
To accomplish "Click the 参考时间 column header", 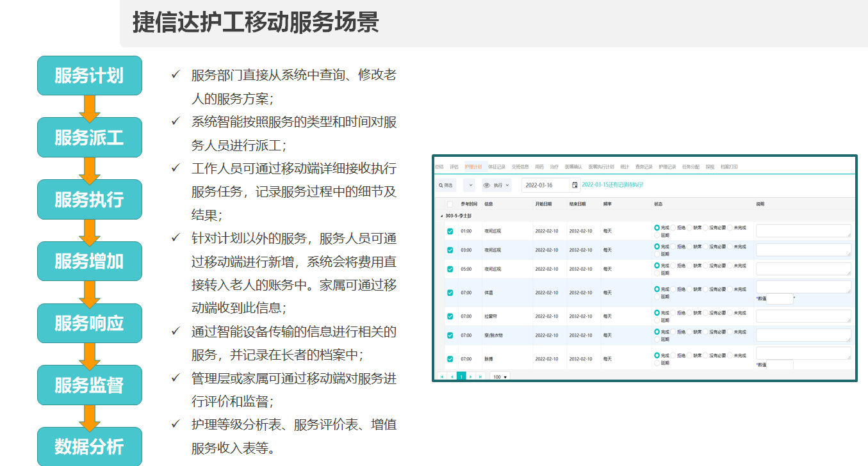I will click(469, 204).
